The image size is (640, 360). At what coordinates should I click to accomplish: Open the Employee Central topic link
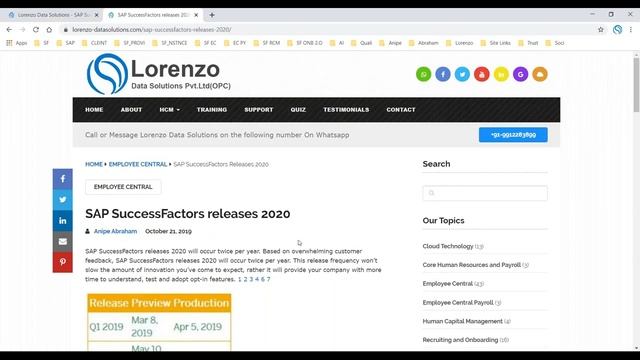click(447, 284)
